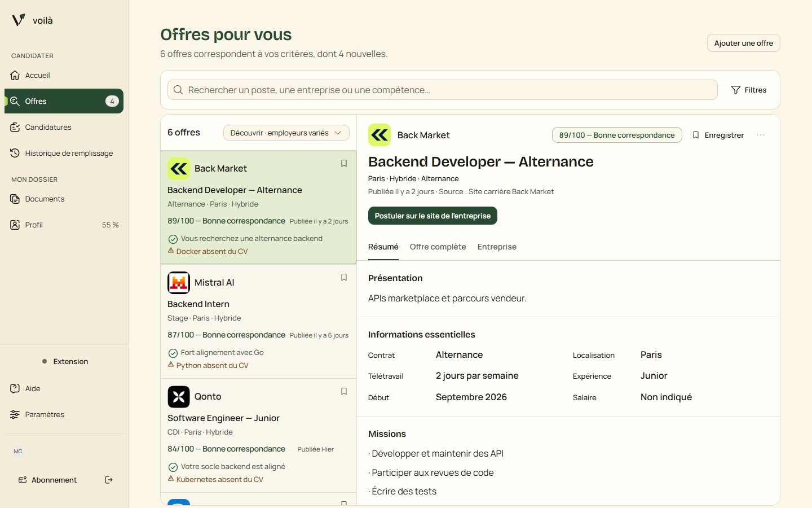Click the Qonto logo
812x508 pixels.
pos(179,397)
